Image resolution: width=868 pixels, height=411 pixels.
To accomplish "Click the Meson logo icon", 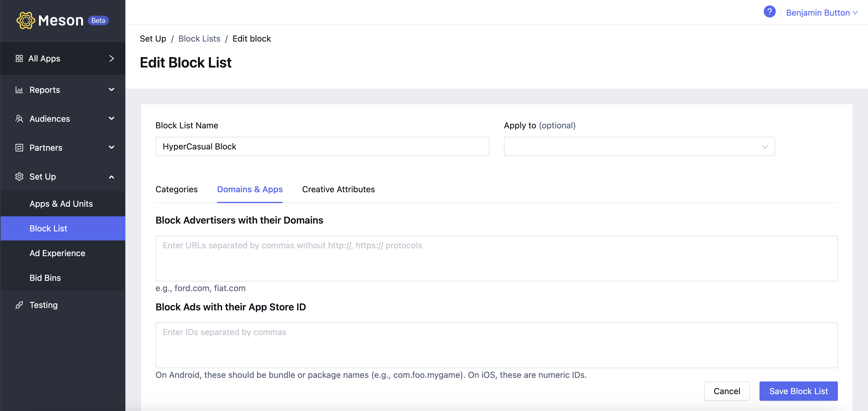I will (x=26, y=20).
